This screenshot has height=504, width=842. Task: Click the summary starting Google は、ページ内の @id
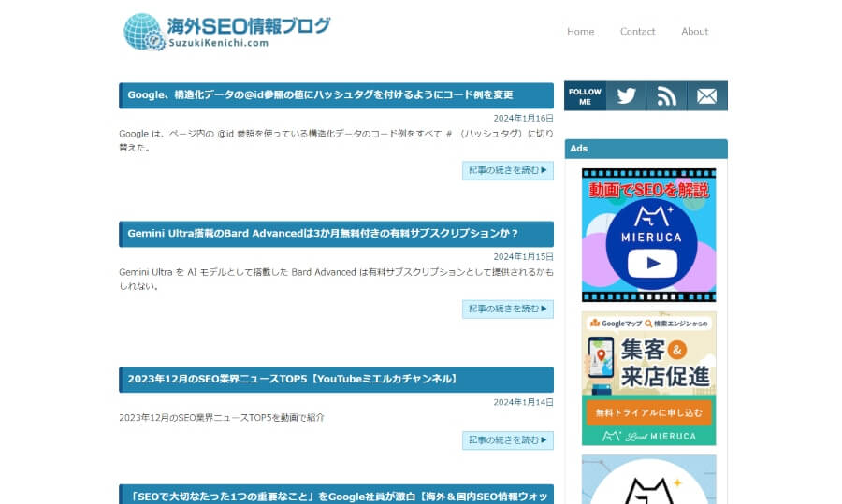tap(336, 140)
